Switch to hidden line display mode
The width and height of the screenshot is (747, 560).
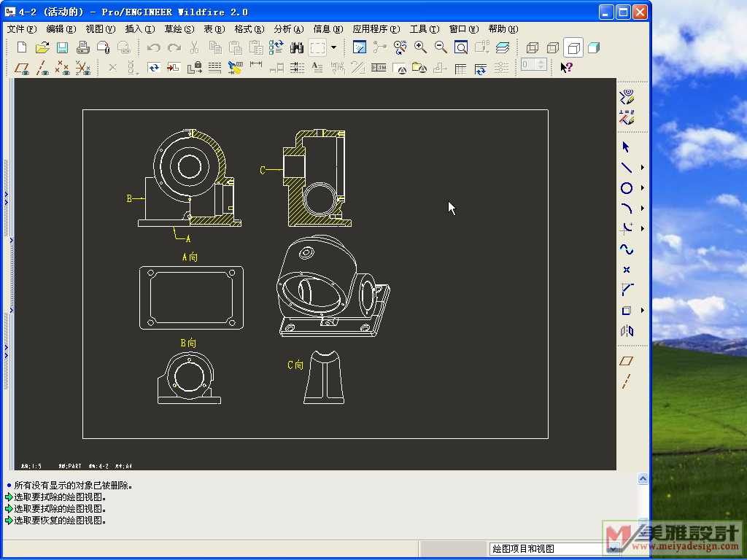(x=553, y=47)
